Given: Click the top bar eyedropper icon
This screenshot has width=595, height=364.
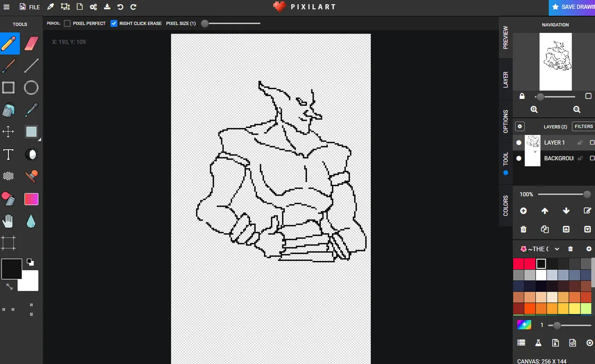Looking at the screenshot, I should 51,7.
